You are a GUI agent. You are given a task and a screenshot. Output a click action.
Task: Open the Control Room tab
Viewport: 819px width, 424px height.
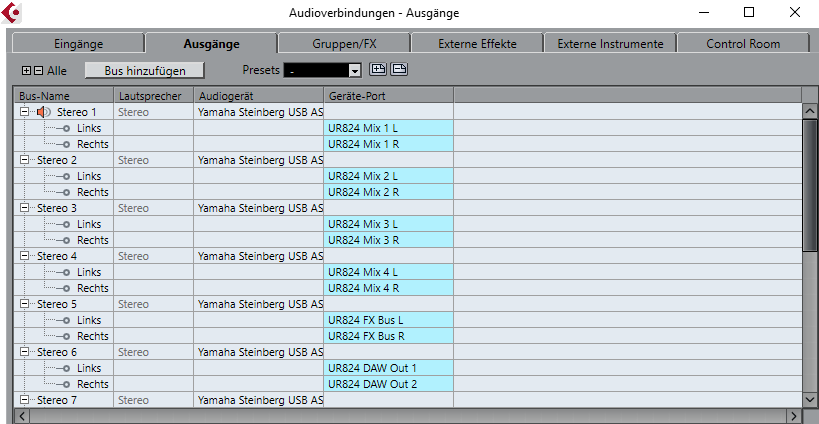[743, 44]
